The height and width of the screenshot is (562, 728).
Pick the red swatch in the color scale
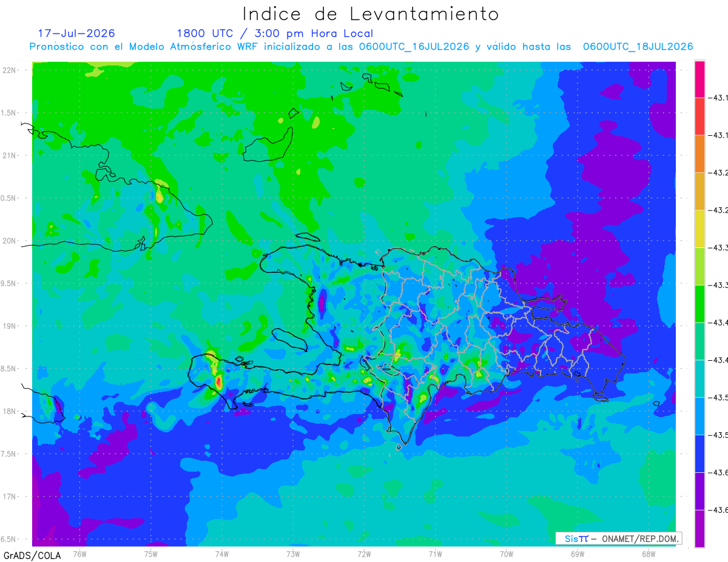699,116
